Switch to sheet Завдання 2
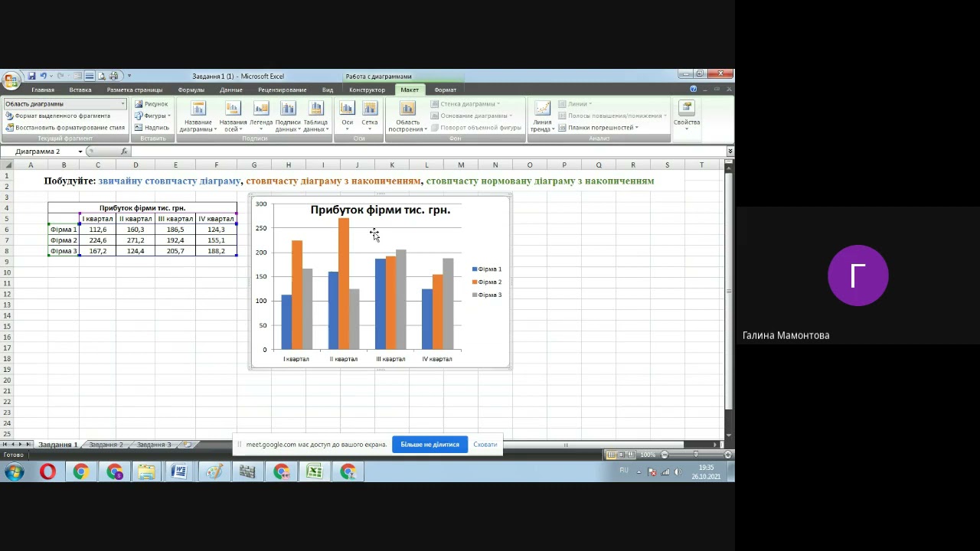Image resolution: width=980 pixels, height=551 pixels. (x=106, y=445)
